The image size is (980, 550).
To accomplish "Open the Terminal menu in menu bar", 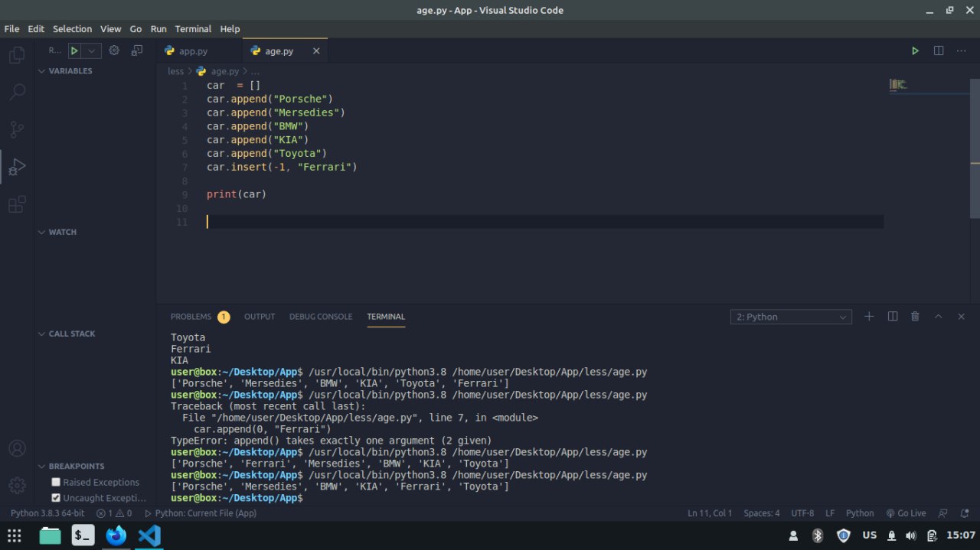I will (x=193, y=29).
